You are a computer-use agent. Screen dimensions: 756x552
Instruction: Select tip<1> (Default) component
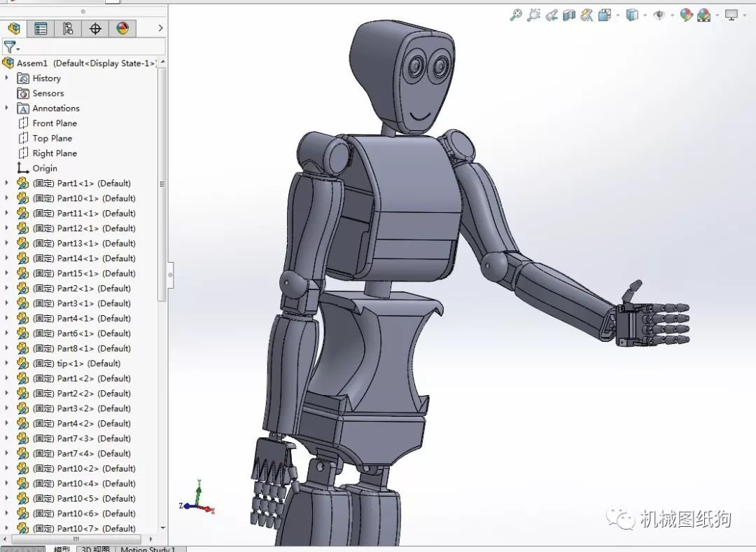coord(69,363)
